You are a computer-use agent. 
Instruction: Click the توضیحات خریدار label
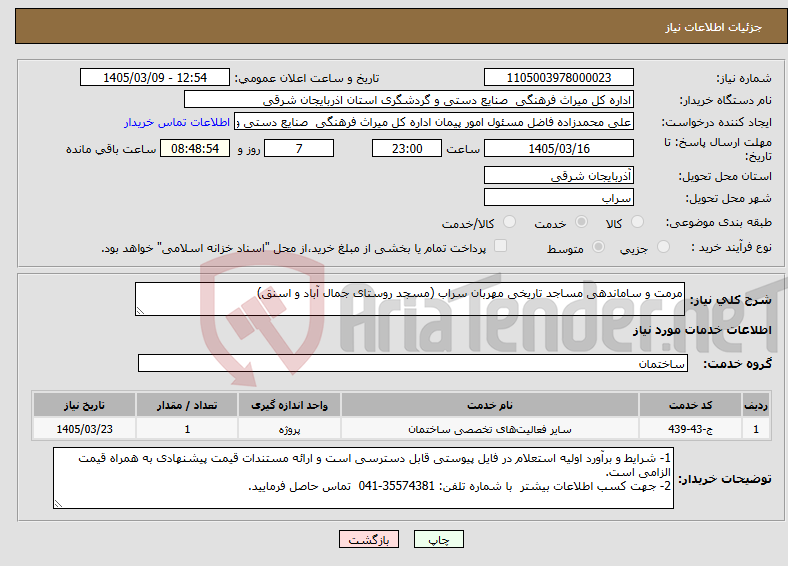point(725,479)
